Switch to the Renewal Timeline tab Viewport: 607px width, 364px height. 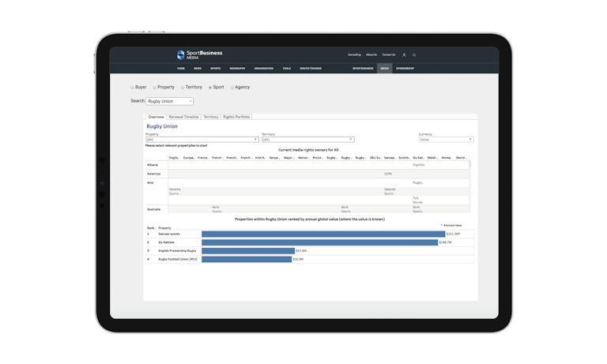[183, 117]
